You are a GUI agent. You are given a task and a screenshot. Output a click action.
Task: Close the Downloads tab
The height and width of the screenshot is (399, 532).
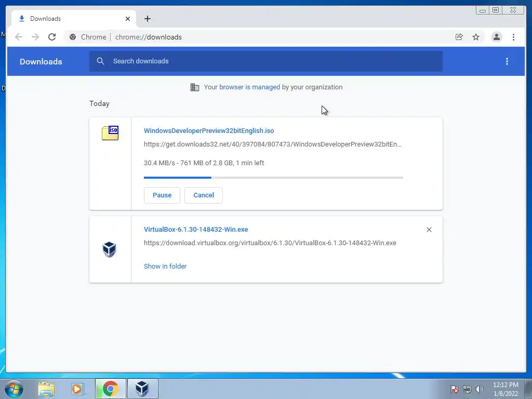point(128,19)
